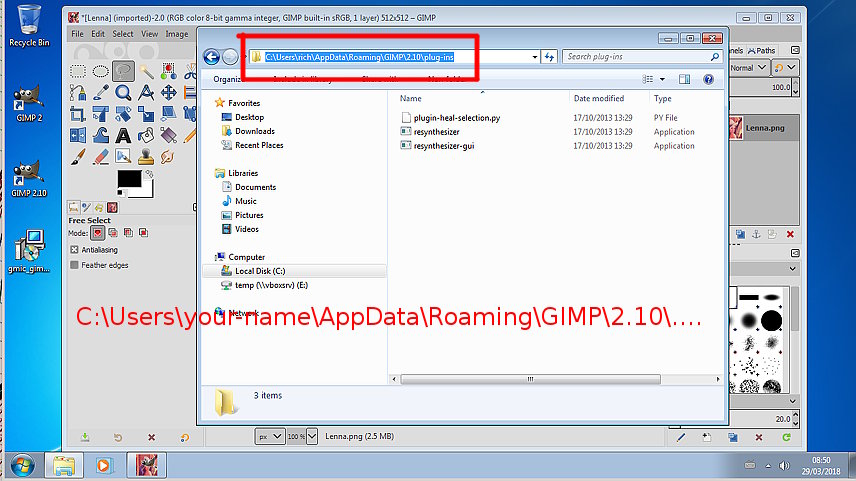Select the Select by Color tool
Viewport: 856px width, 481px height.
[169, 72]
